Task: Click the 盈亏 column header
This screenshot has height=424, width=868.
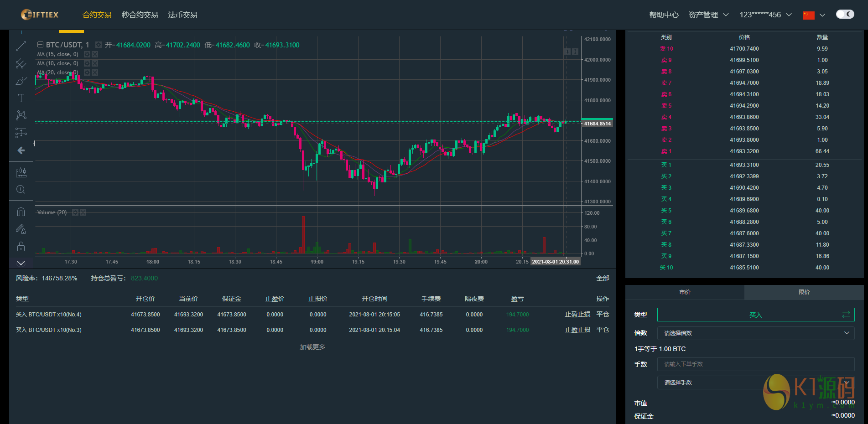Action: pyautogui.click(x=517, y=299)
